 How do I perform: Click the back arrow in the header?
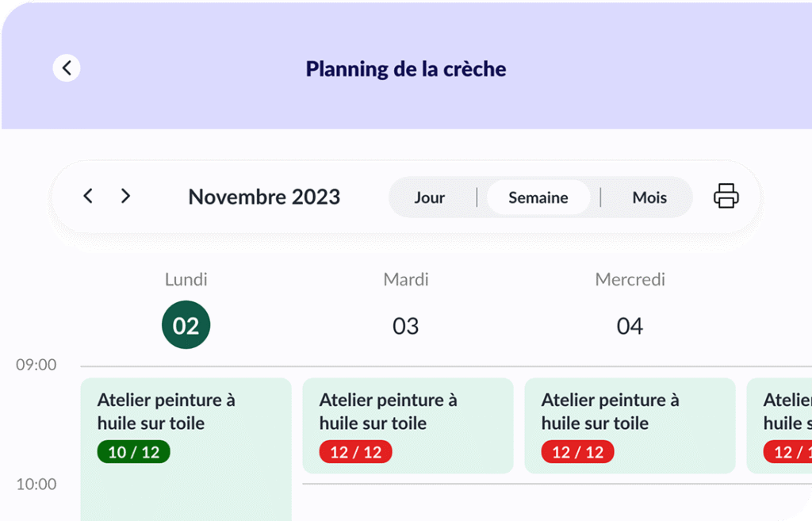67,68
